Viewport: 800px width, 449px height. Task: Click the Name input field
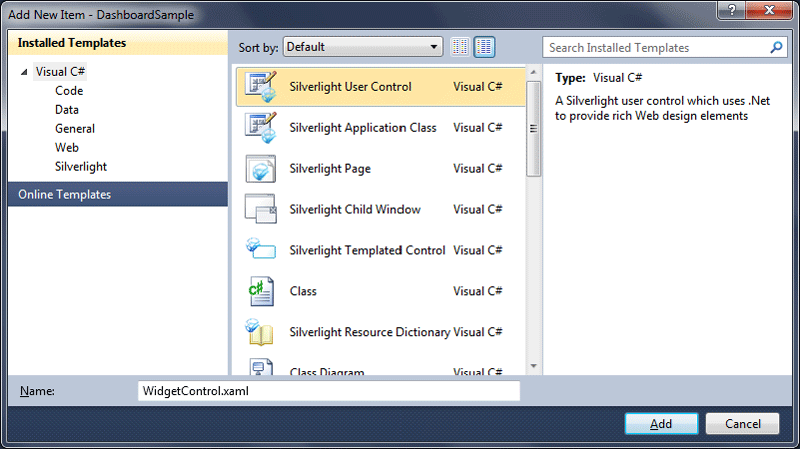point(328,392)
